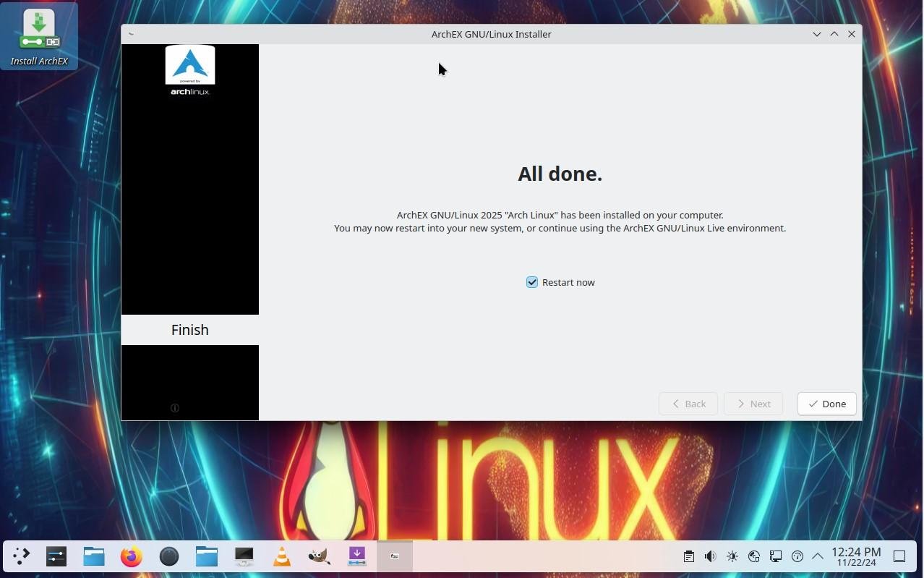Launch VLC media player from the taskbar
Screen dimensions: 924x578
[x=281, y=556]
